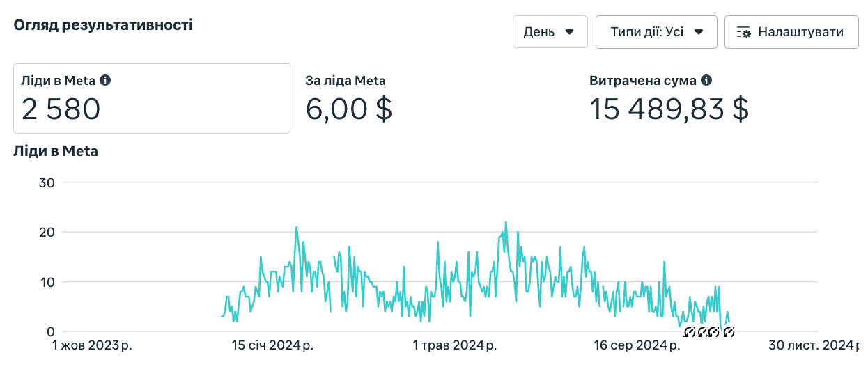Click the sliders-gear icon on Налаштувати button
The height and width of the screenshot is (369, 868).
tap(744, 32)
